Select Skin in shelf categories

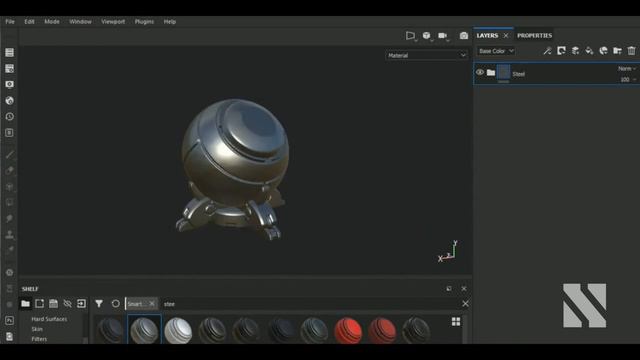click(x=37, y=329)
